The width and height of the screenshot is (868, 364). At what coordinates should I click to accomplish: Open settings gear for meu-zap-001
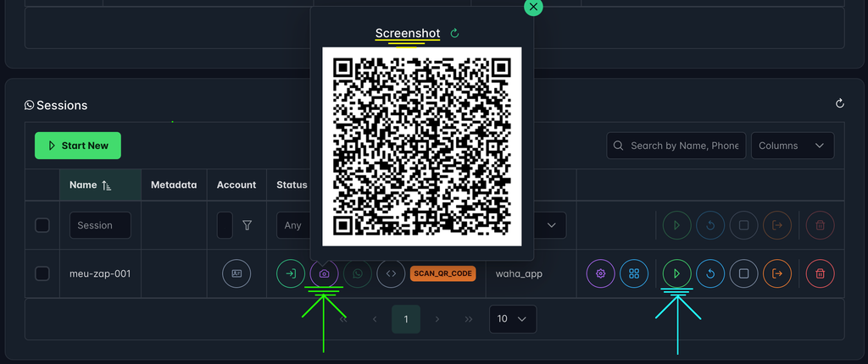[601, 273]
